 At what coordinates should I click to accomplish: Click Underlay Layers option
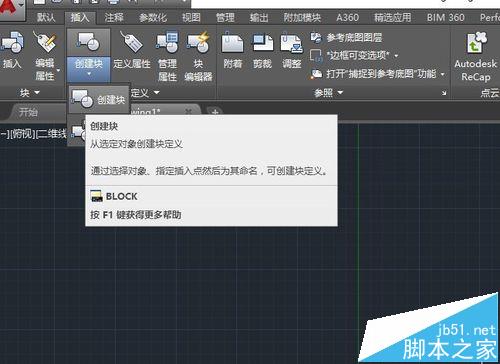[346, 38]
